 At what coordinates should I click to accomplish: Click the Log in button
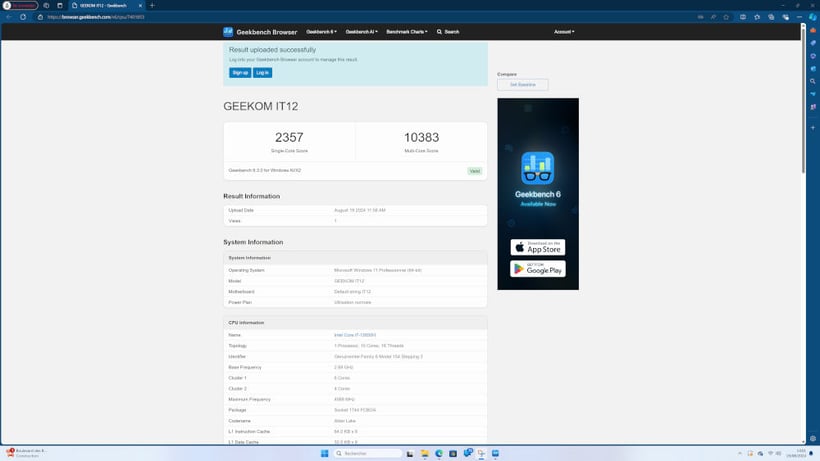tap(263, 73)
